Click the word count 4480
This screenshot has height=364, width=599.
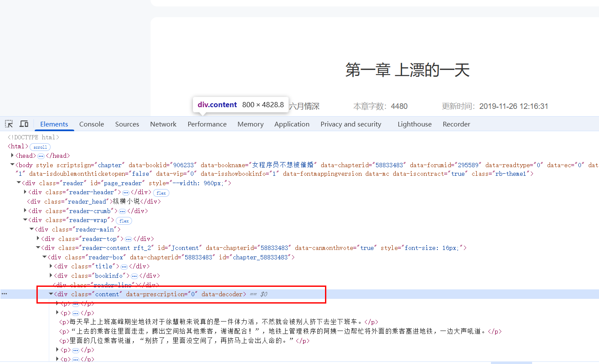point(399,106)
